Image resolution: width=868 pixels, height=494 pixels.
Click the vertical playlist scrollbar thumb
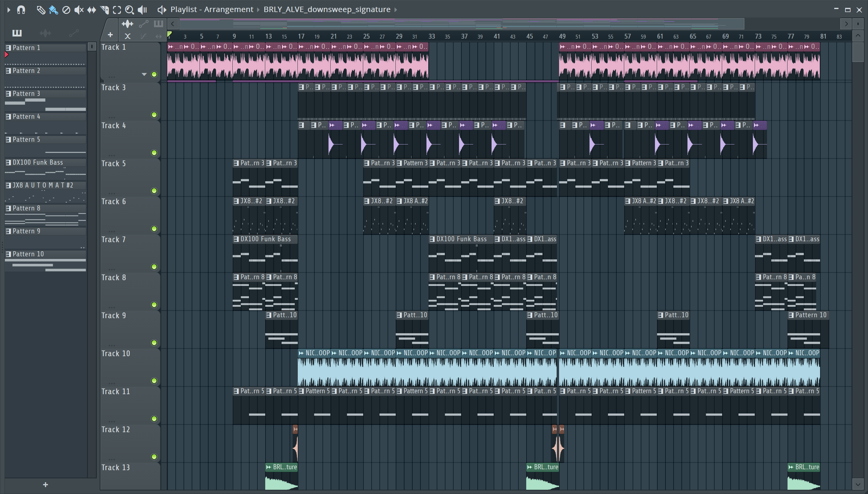pos(858,52)
